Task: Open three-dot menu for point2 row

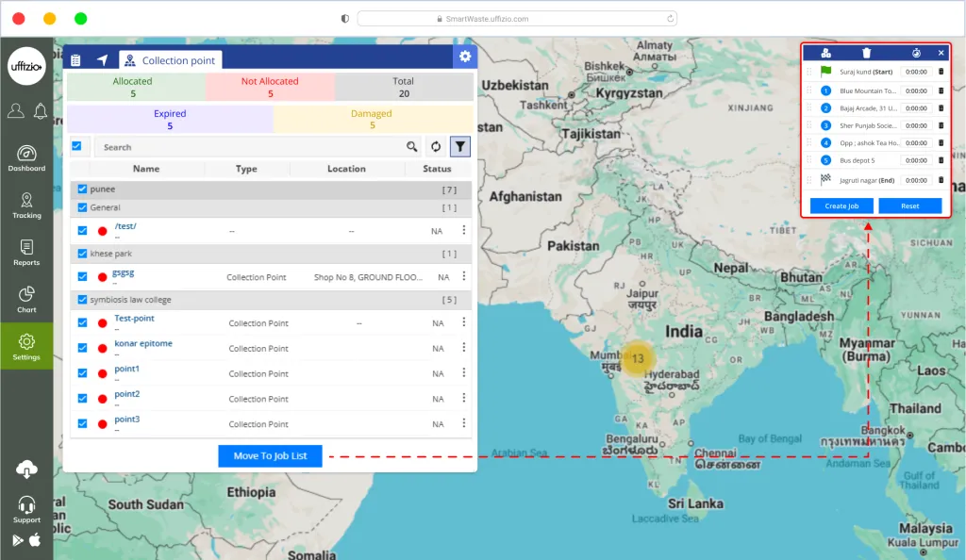Action: (463, 398)
